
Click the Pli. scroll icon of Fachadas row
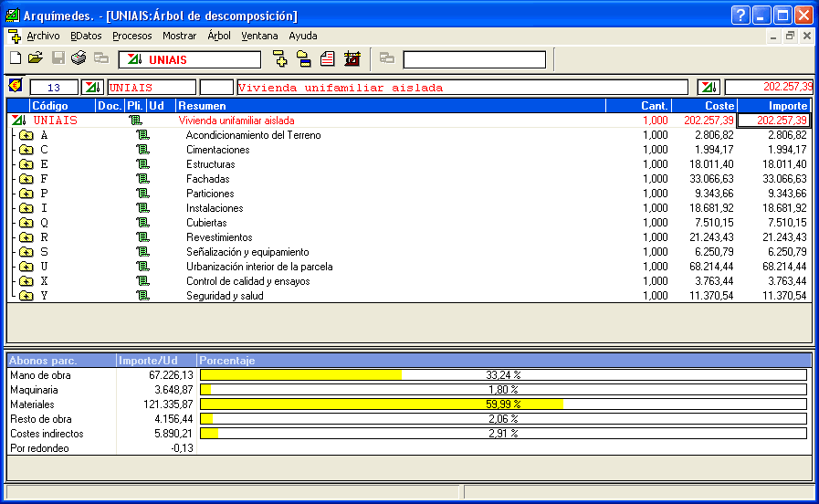pyautogui.click(x=142, y=179)
